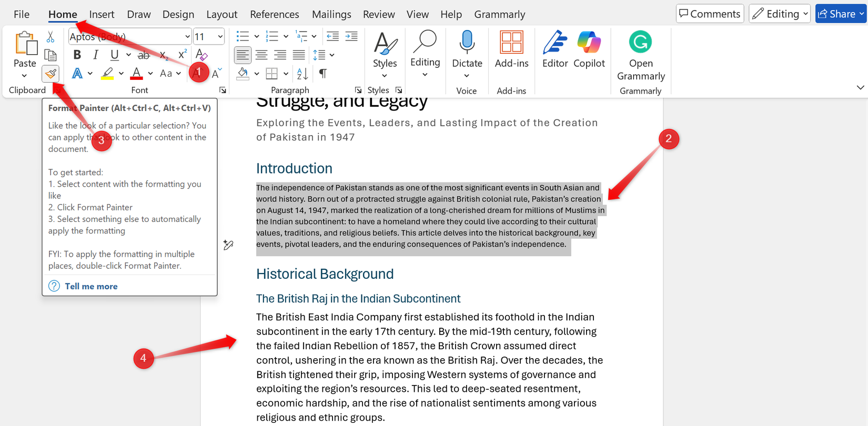The image size is (868, 426).
Task: Expand bullet library dropdown arrow
Action: pyautogui.click(x=257, y=36)
